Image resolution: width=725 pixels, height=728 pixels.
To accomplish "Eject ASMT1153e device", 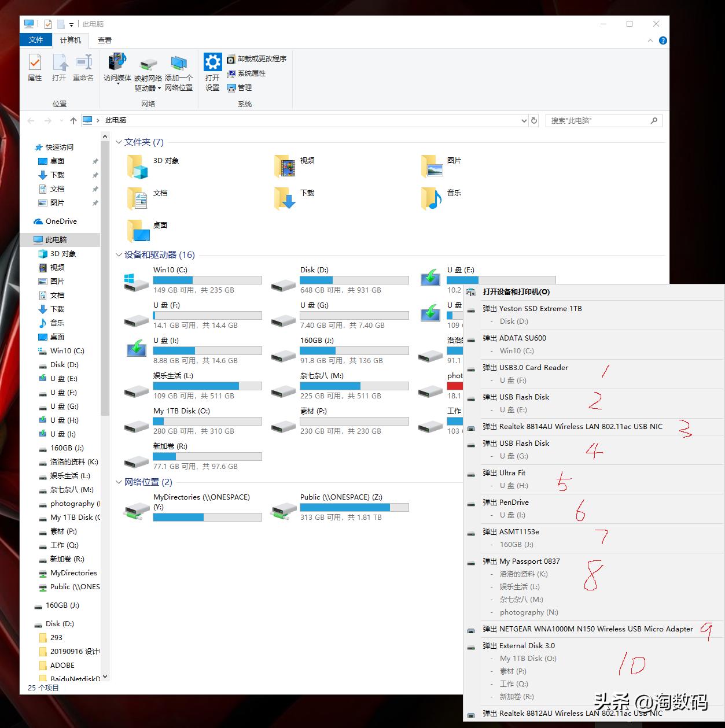I will coord(511,532).
